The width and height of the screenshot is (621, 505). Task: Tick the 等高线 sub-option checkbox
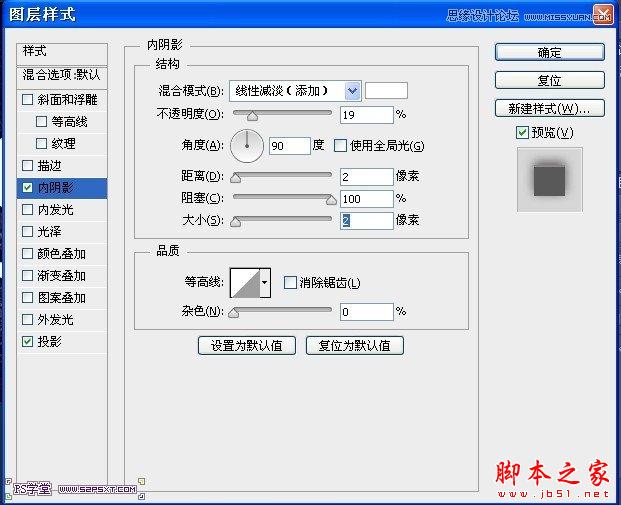(x=41, y=121)
